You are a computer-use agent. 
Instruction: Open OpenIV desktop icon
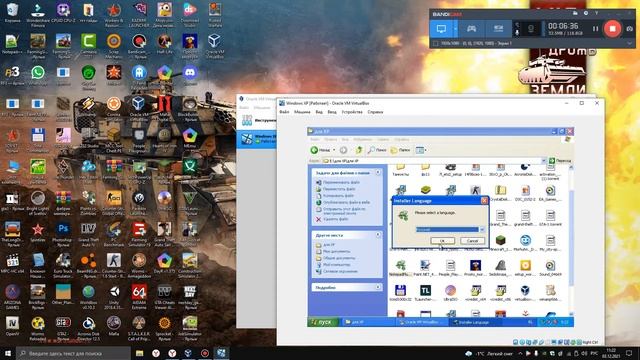click(x=12, y=327)
